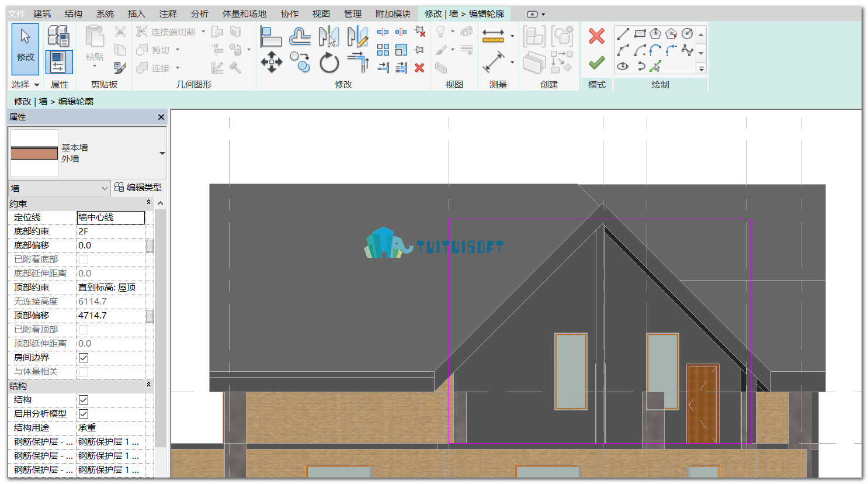
Task: Click the 编辑类型 button
Action: pyautogui.click(x=138, y=187)
